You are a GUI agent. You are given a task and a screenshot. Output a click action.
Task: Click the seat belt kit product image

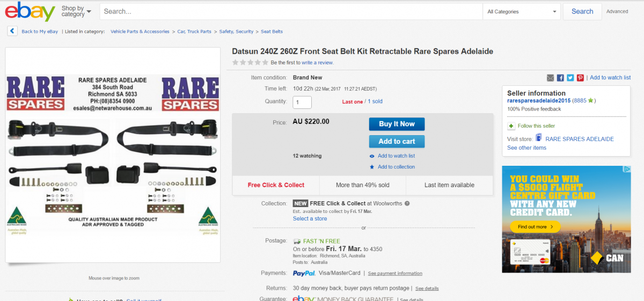pyautogui.click(x=113, y=155)
